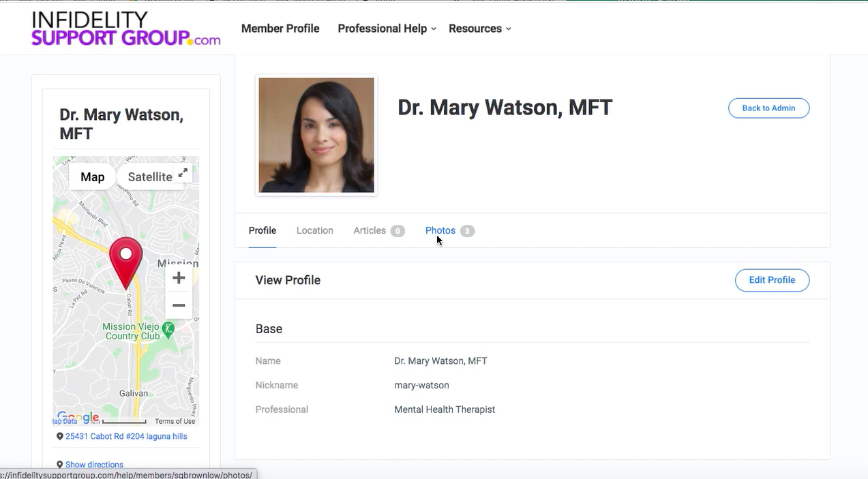Viewport: 868px width, 479px height.
Task: Click the Name value Dr. Mary Watson, MFT
Action: click(x=440, y=361)
